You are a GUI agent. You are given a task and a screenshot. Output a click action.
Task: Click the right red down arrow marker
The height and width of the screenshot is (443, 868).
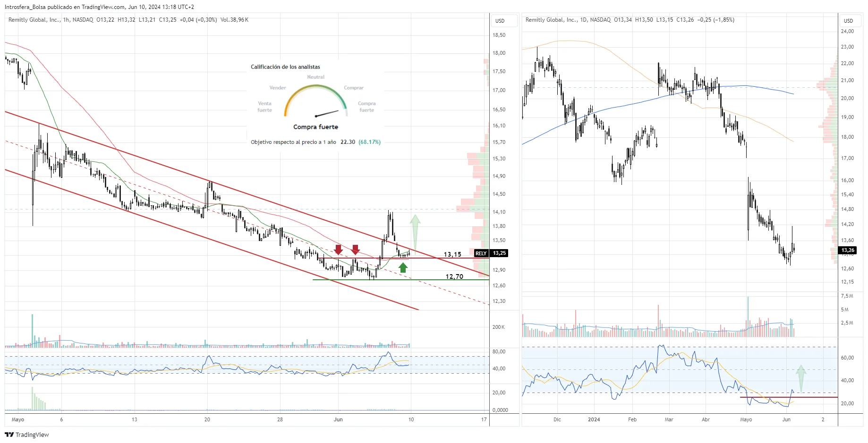(356, 249)
